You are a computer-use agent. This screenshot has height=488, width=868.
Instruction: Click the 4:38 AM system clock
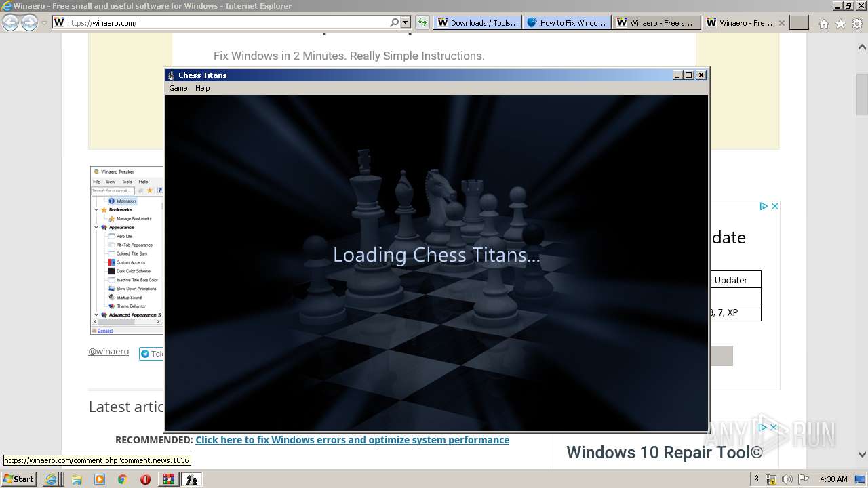(833, 479)
